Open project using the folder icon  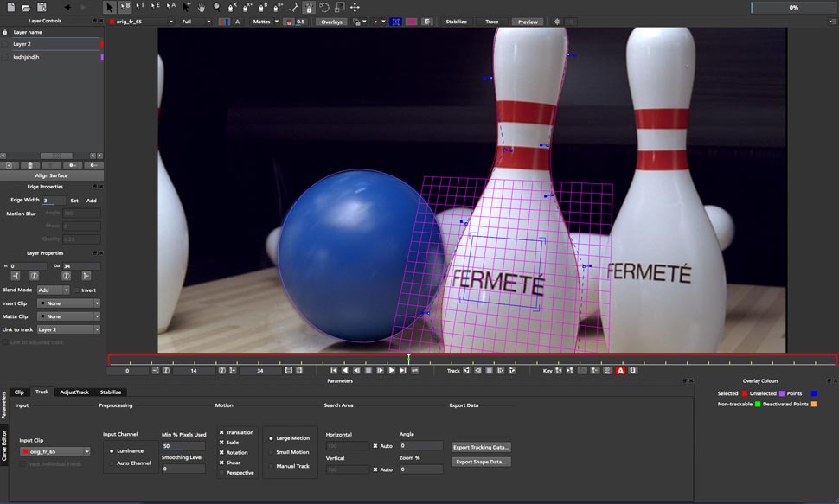pos(26,7)
